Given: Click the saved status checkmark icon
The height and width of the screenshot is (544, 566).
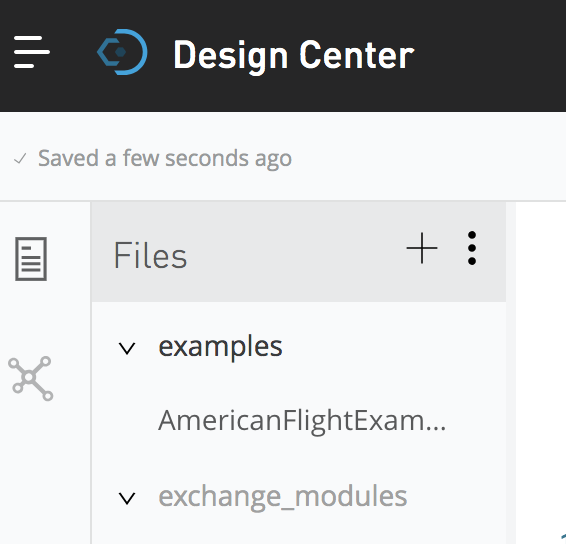Looking at the screenshot, I should pos(20,158).
